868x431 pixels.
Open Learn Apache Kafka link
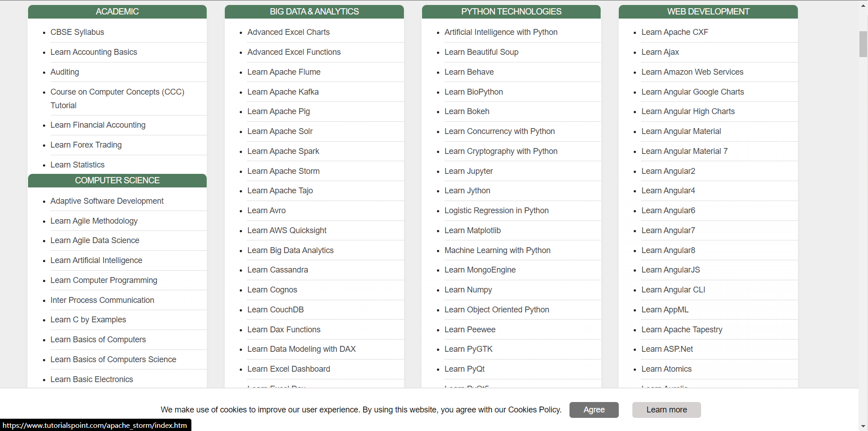pos(283,92)
